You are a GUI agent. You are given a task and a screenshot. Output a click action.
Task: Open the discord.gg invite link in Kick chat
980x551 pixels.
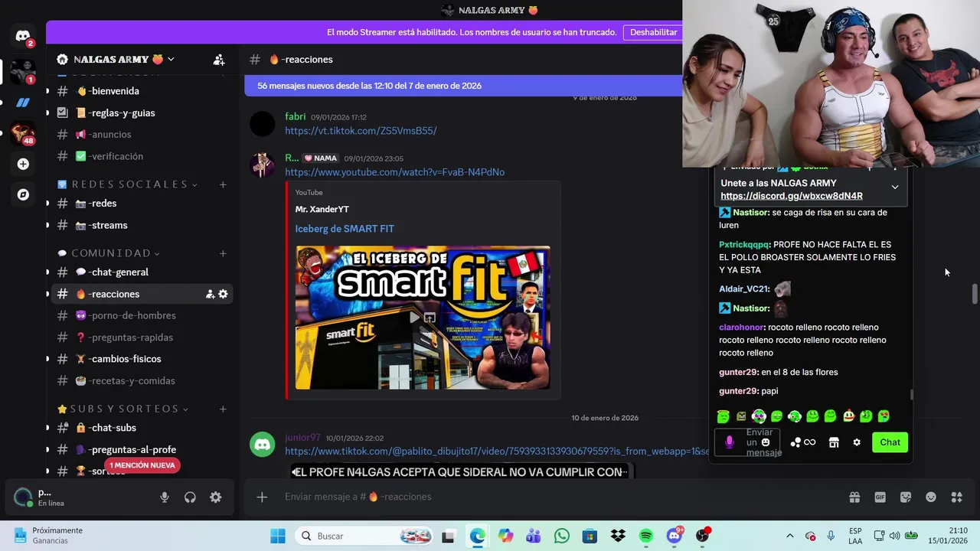[x=792, y=196]
